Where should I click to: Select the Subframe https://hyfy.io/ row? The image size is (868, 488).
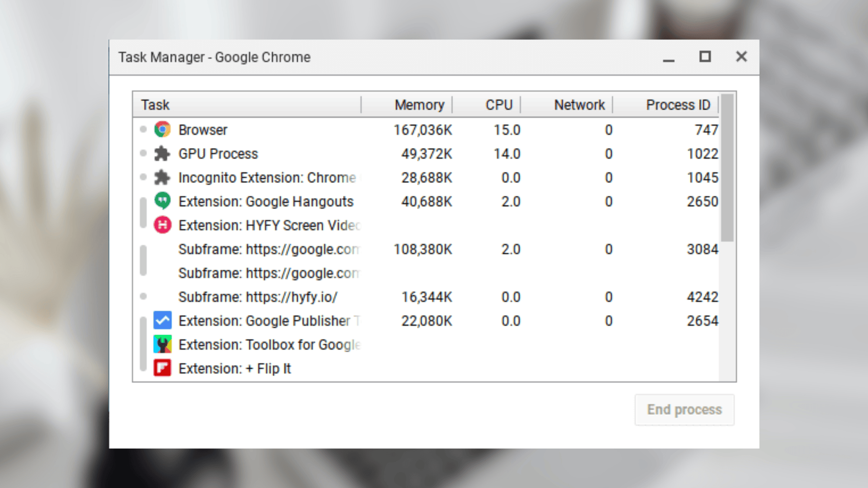[304, 297]
